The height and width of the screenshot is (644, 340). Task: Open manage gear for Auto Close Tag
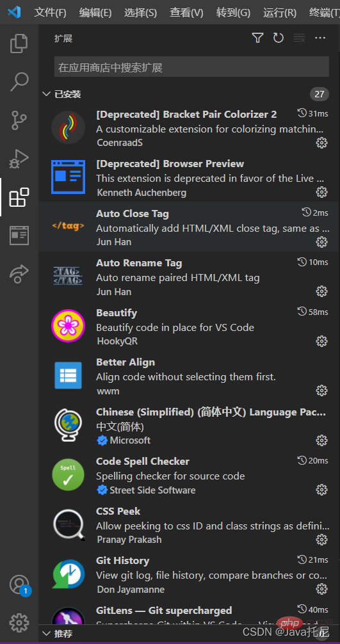tap(321, 242)
